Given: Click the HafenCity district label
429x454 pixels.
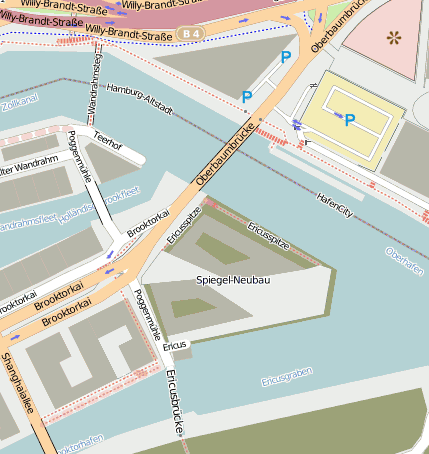Looking at the screenshot, I should (x=334, y=205).
